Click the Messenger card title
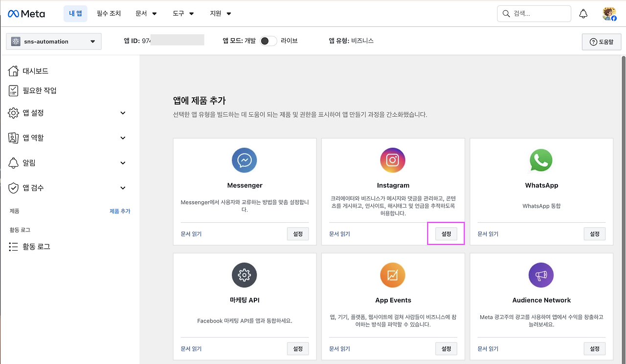Viewport: 626px width, 364px height. point(245,186)
